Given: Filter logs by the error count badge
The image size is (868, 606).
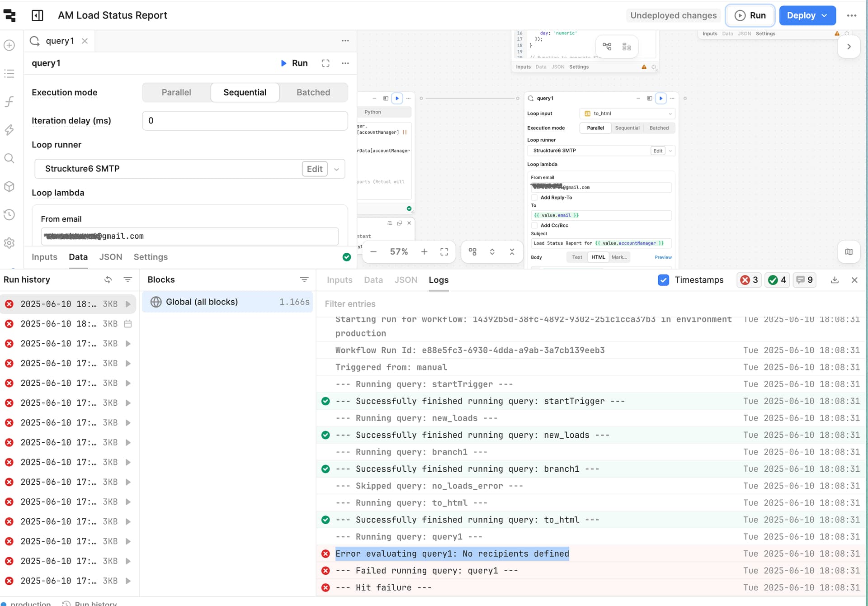Looking at the screenshot, I should pos(749,280).
